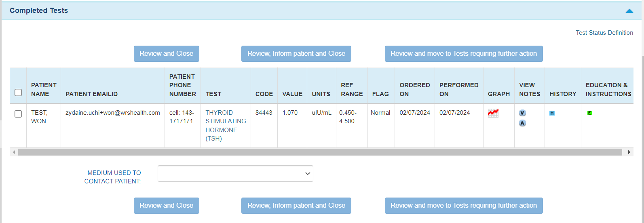
Task: Click the 'A' notes icon
Action: click(522, 123)
